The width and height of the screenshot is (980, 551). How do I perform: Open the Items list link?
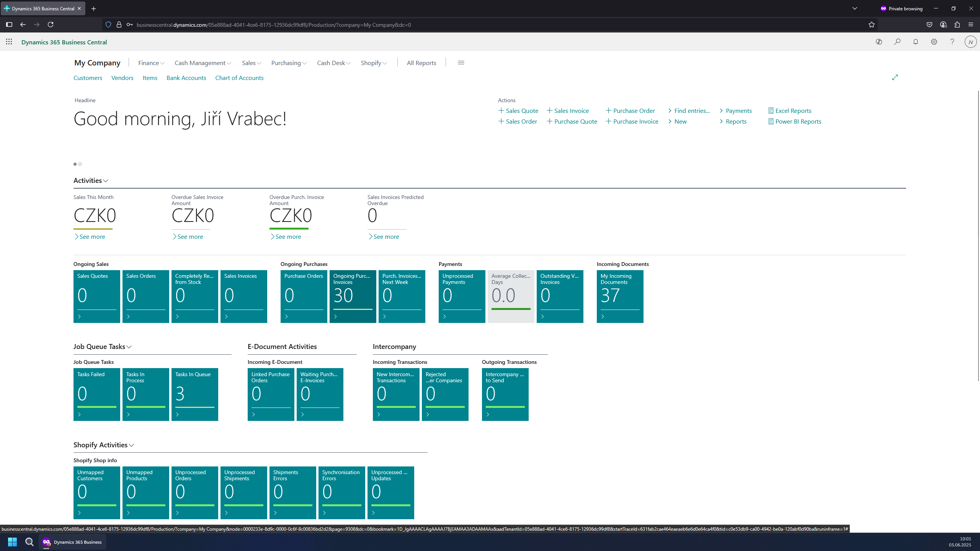pos(150,78)
